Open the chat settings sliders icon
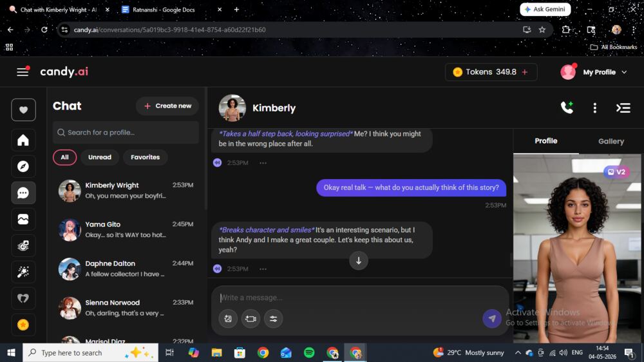 click(273, 318)
